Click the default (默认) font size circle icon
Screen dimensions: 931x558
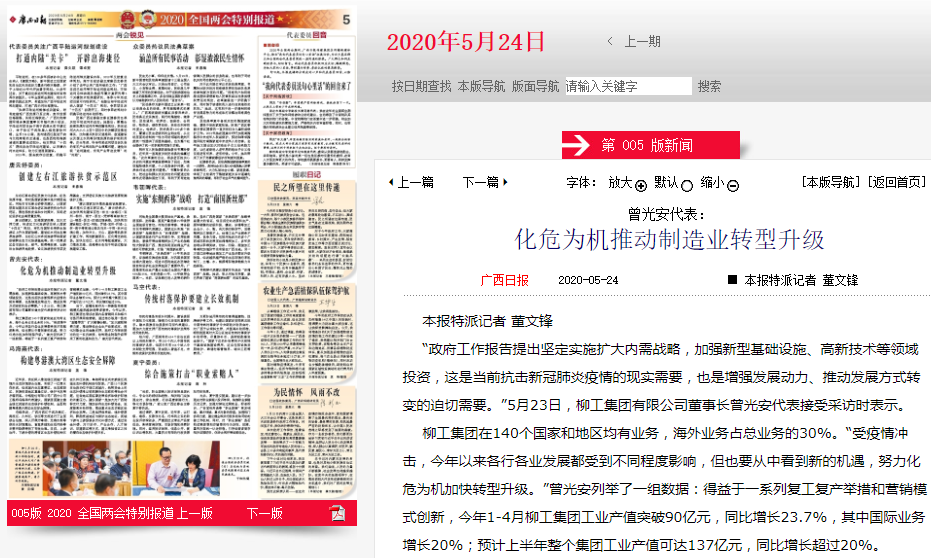(x=687, y=185)
